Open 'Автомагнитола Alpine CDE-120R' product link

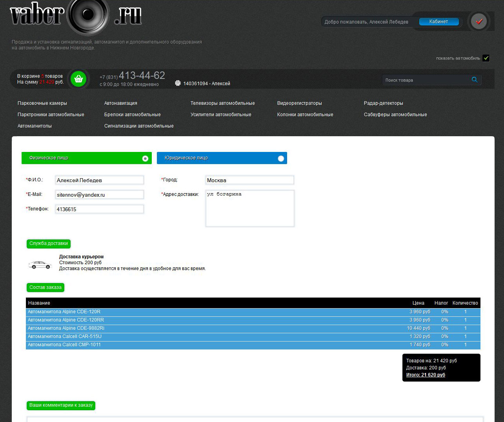64,312
